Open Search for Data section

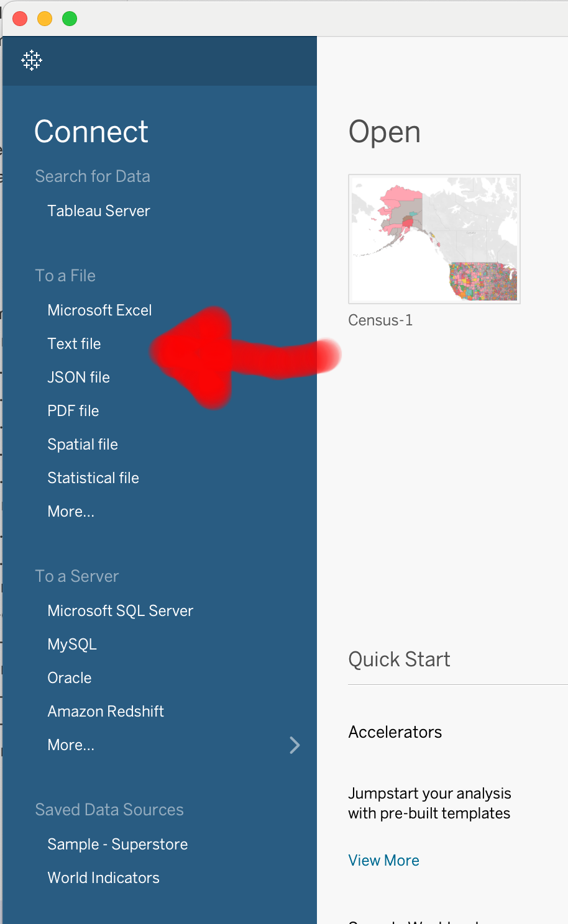93,176
